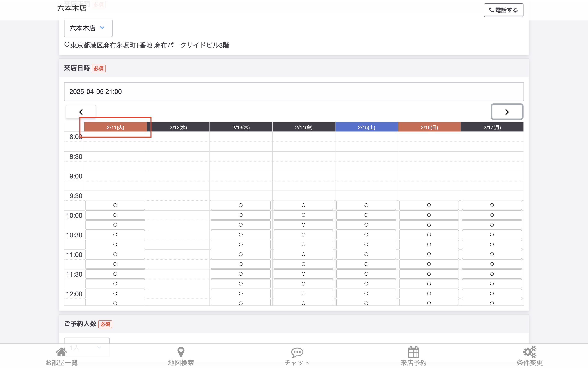
Task: Choose 10:00 slot on 2/15(土)
Action: tap(366, 215)
